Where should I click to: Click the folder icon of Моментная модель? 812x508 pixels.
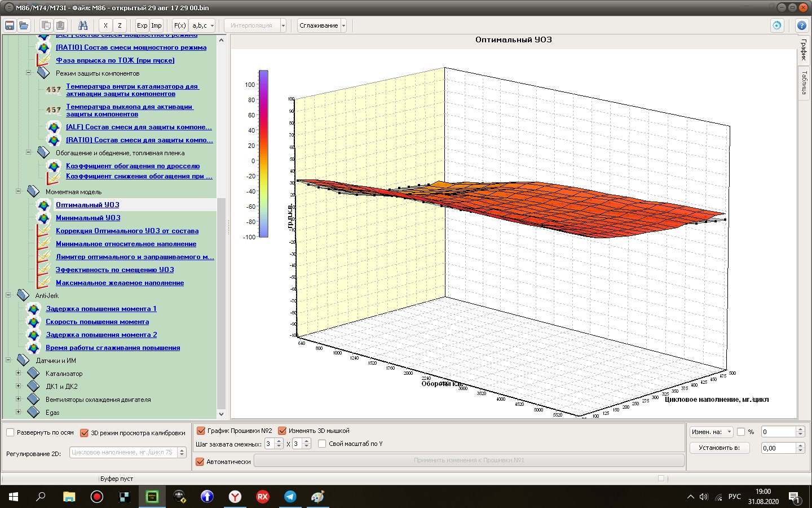(34, 192)
